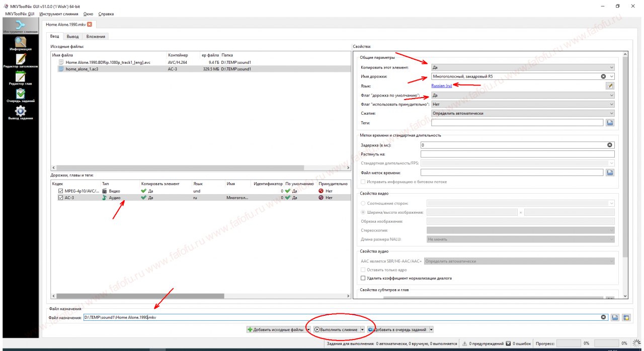
Task: Clear the track name field
Action: click(x=603, y=76)
